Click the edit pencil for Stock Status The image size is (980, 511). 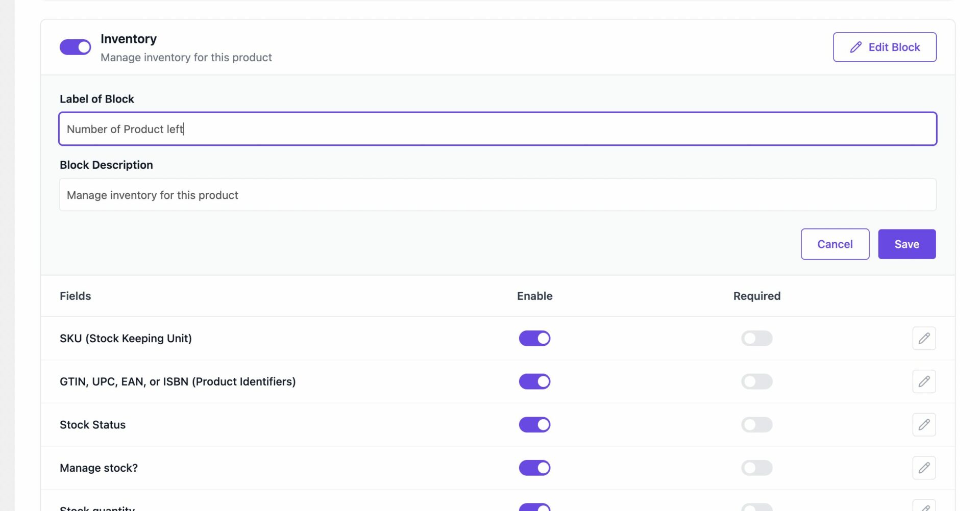pyautogui.click(x=924, y=424)
